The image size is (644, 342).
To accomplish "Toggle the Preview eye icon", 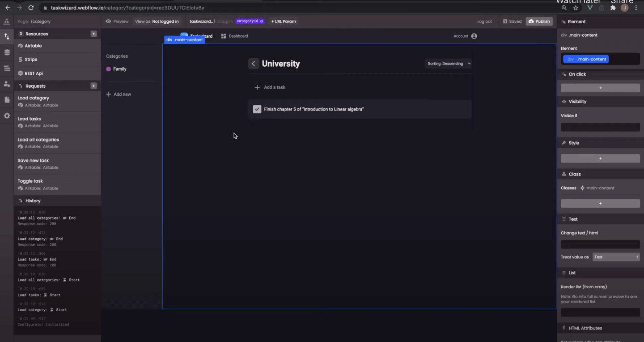I will [x=108, y=21].
